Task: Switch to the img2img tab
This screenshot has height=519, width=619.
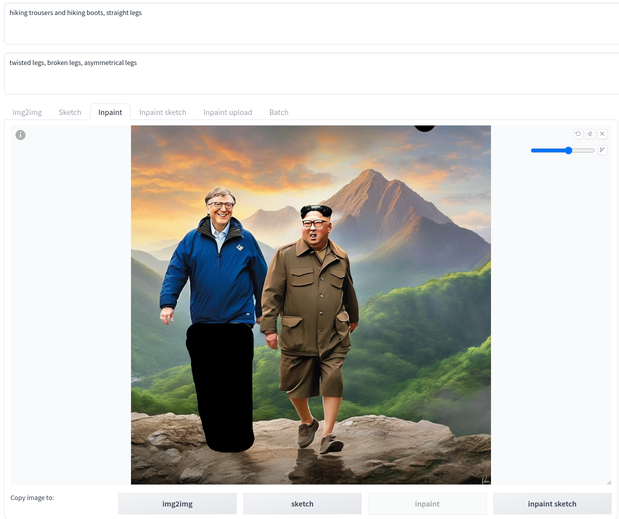Action: point(27,112)
